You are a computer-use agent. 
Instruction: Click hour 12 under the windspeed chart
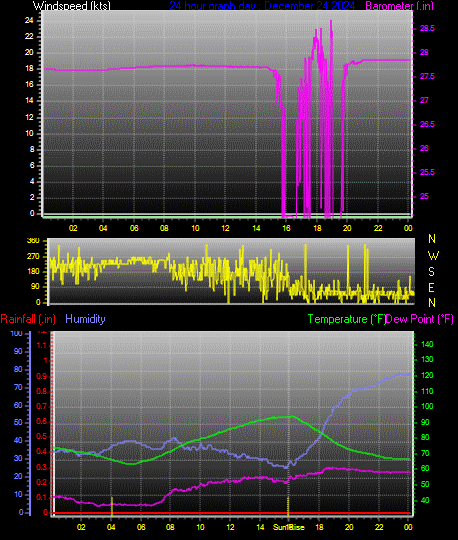pyautogui.click(x=225, y=228)
